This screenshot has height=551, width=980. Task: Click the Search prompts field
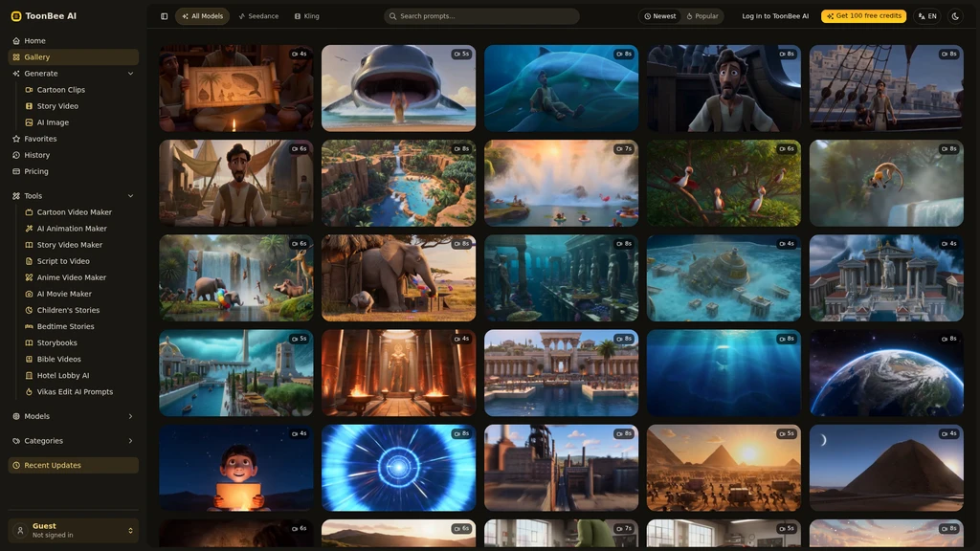481,16
